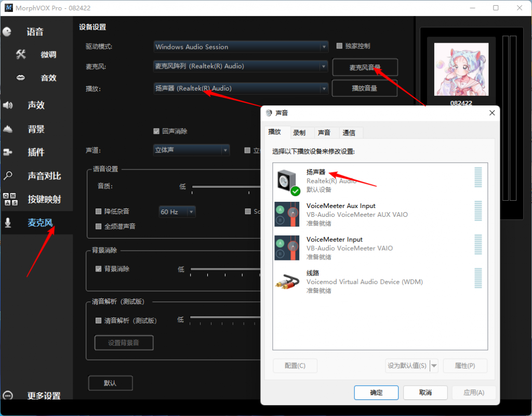Click the 属性(P) button
Image resolution: width=532 pixels, height=416 pixels.
[x=465, y=366]
